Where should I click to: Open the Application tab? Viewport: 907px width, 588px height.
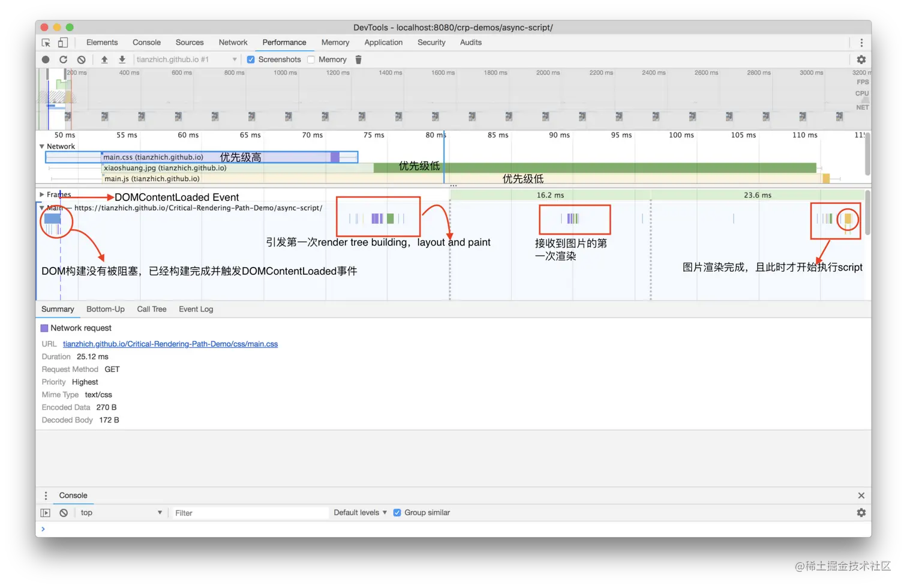click(x=383, y=43)
